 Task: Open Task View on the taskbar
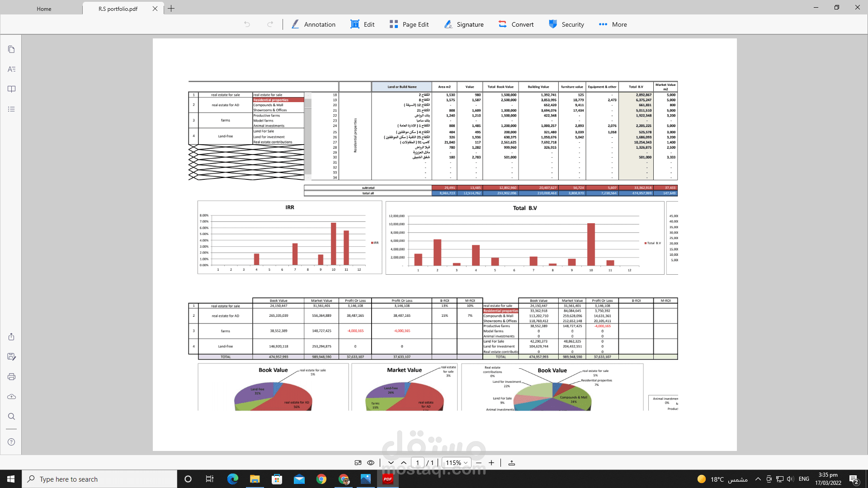(x=210, y=479)
